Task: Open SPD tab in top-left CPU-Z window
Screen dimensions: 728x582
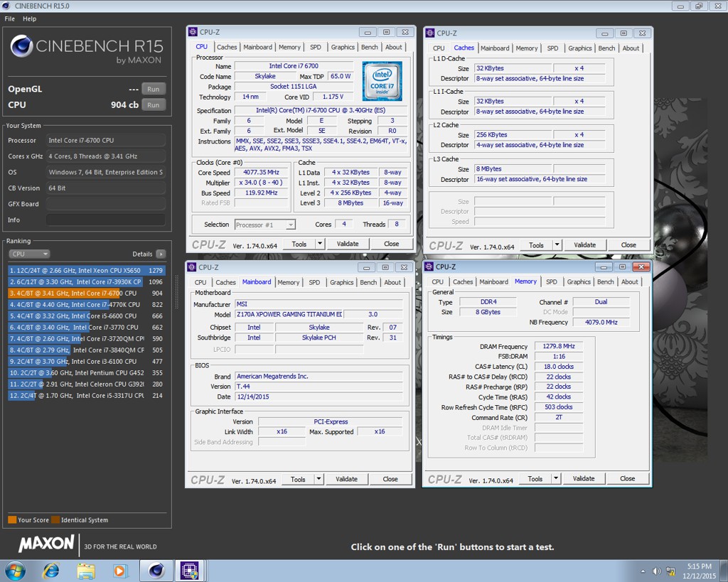Action: [315, 47]
